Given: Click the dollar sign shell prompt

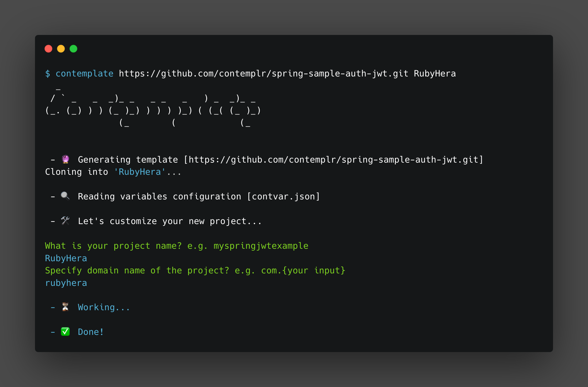Looking at the screenshot, I should click(x=47, y=74).
